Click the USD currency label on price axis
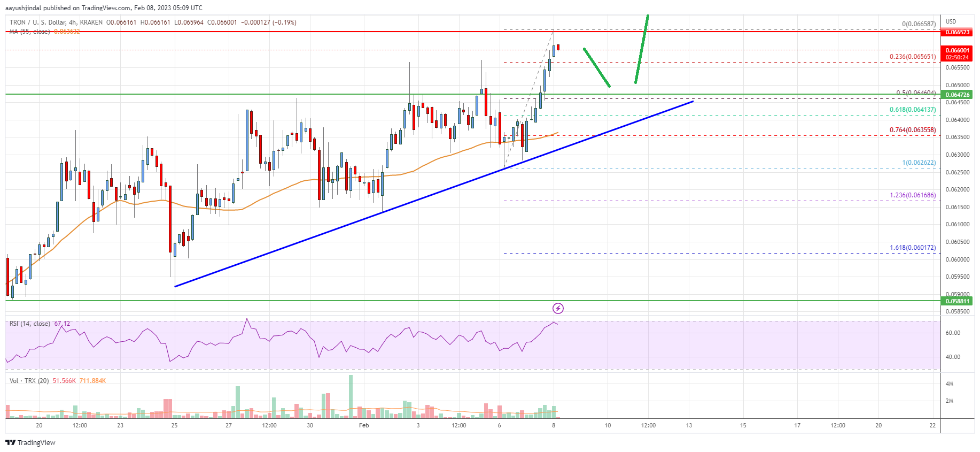The width and height of the screenshot is (980, 452). pos(951,21)
